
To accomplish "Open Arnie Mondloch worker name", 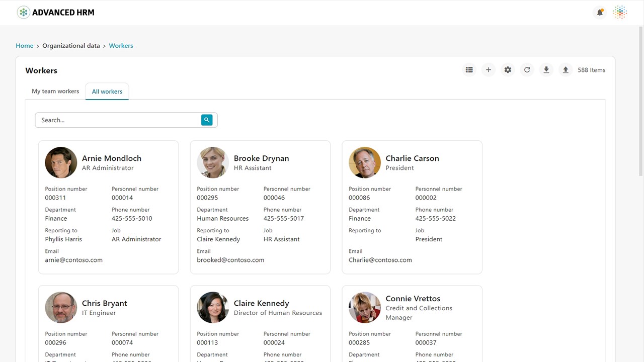I will coord(112,158).
